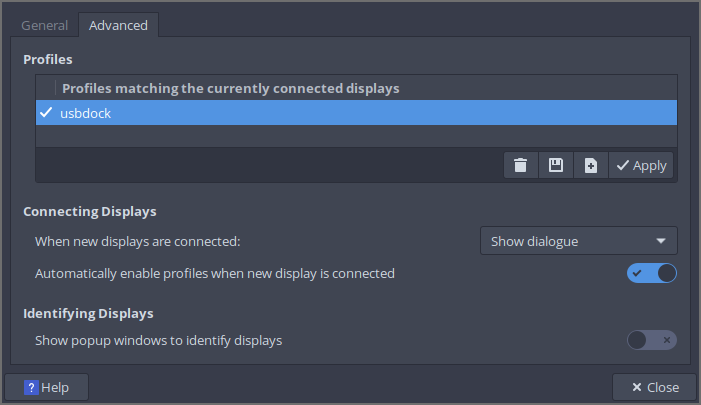Image resolution: width=701 pixels, height=405 pixels.
Task: Switch to the General tab
Action: click(45, 25)
